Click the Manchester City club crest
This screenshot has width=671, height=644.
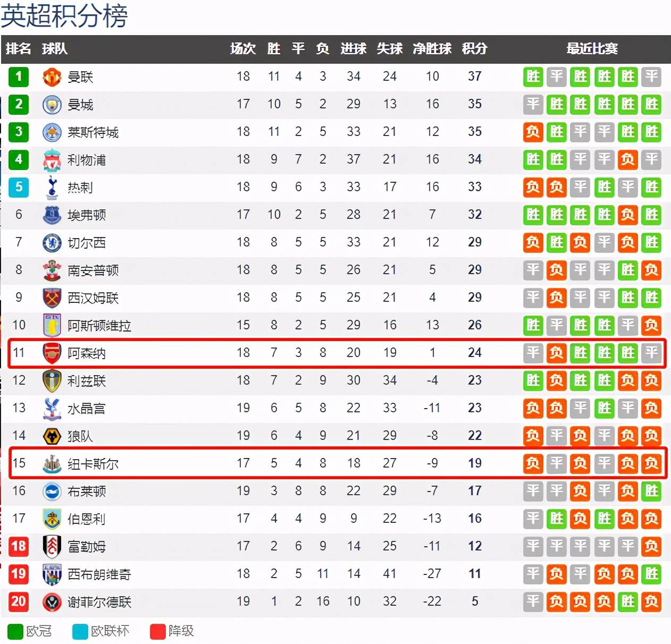[52, 104]
